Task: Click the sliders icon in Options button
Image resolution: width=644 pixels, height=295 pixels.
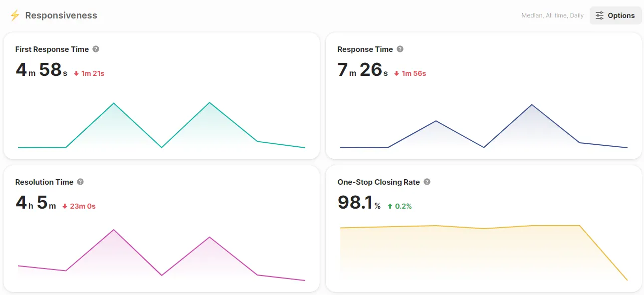Action: [600, 15]
